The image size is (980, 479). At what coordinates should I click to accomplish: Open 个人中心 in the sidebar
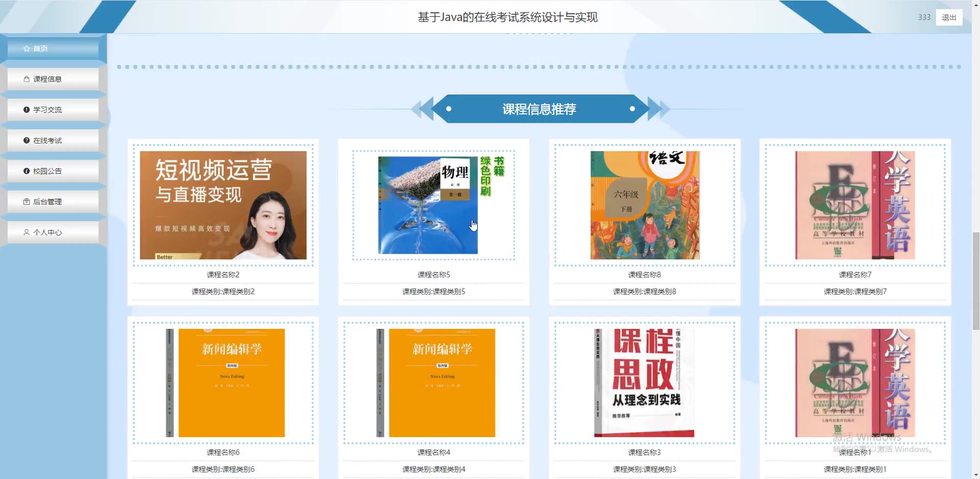click(53, 232)
